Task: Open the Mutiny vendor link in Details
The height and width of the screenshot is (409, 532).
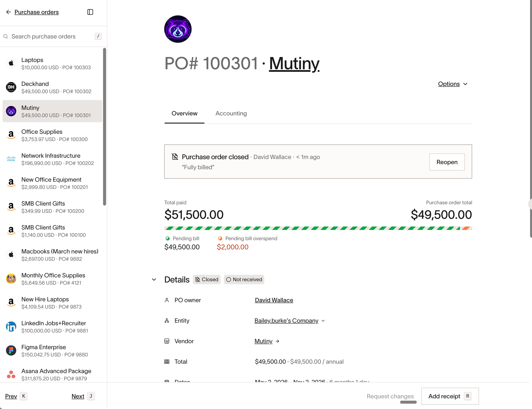Action: (x=263, y=341)
